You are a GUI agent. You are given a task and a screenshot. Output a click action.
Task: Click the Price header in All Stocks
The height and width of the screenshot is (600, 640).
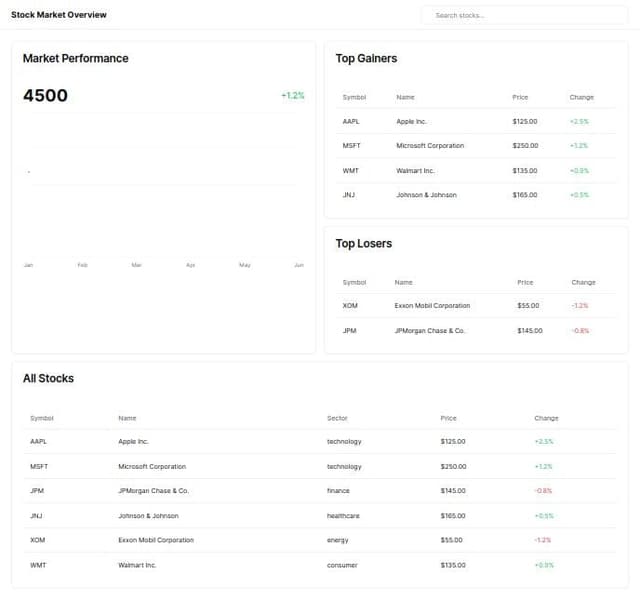coord(448,418)
